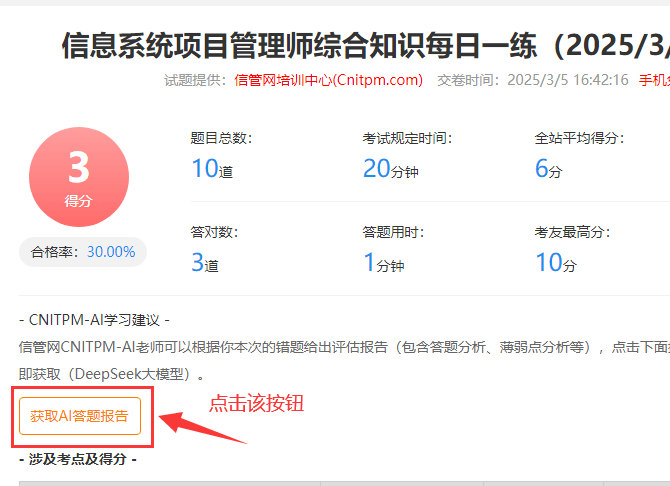Screen dimensions: 670x486
Task: Click the 涉及考点及得分 section heading
Action: (x=78, y=460)
